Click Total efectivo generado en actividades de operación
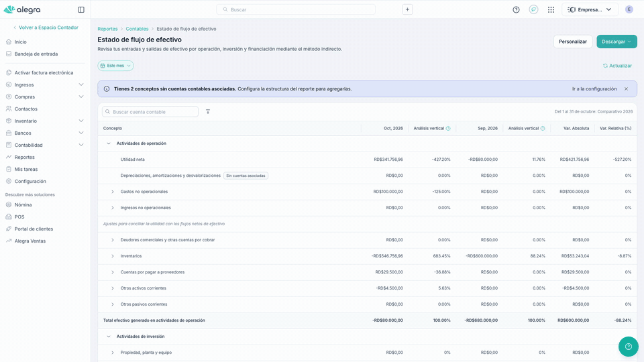Screen dimensions: 644x362 tap(154, 320)
